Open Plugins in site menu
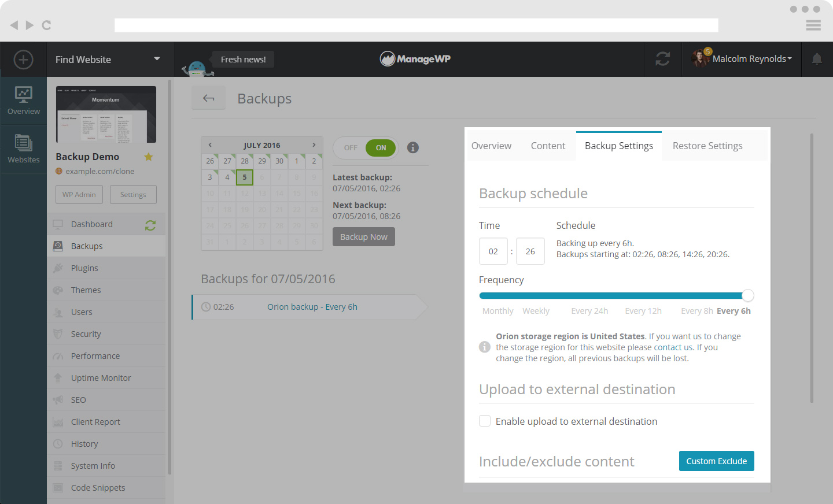Viewport: 833px width, 504px height. coord(106,268)
